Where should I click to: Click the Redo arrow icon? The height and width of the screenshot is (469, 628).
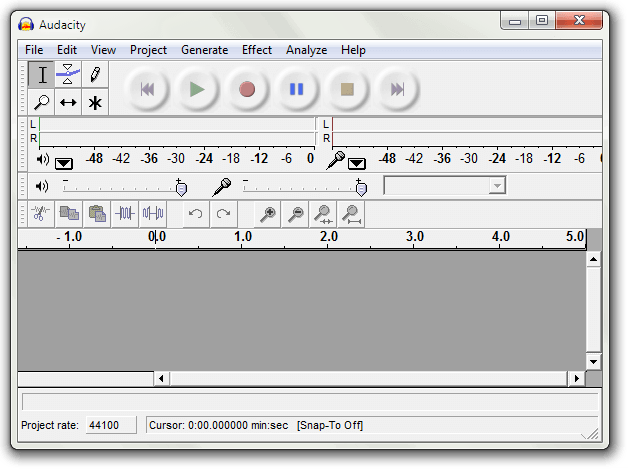[223, 213]
